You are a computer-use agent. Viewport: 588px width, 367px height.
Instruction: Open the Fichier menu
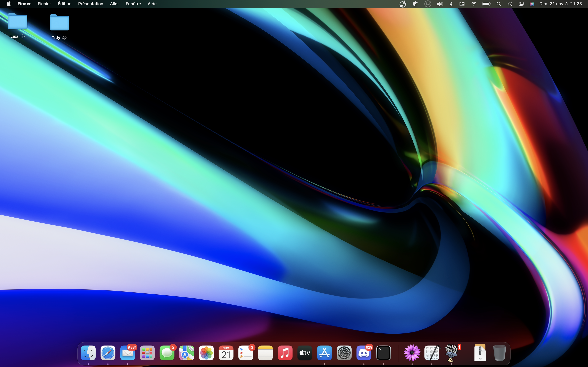[x=44, y=4]
